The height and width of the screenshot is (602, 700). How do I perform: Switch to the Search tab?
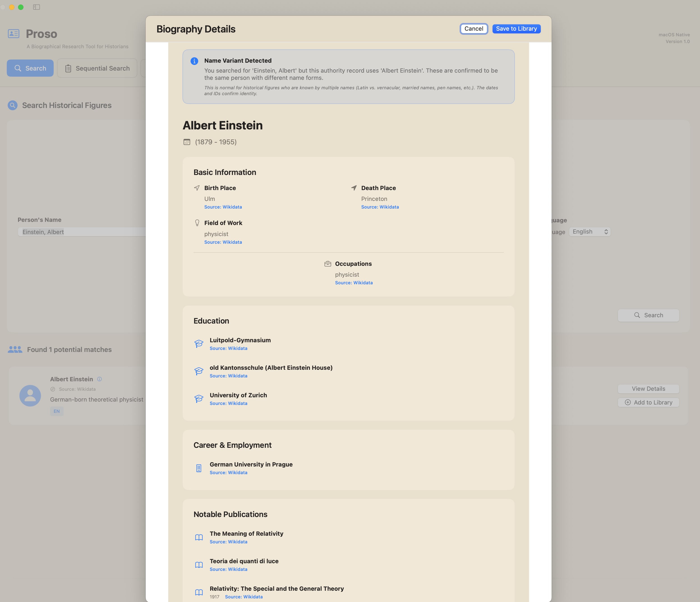tap(30, 68)
